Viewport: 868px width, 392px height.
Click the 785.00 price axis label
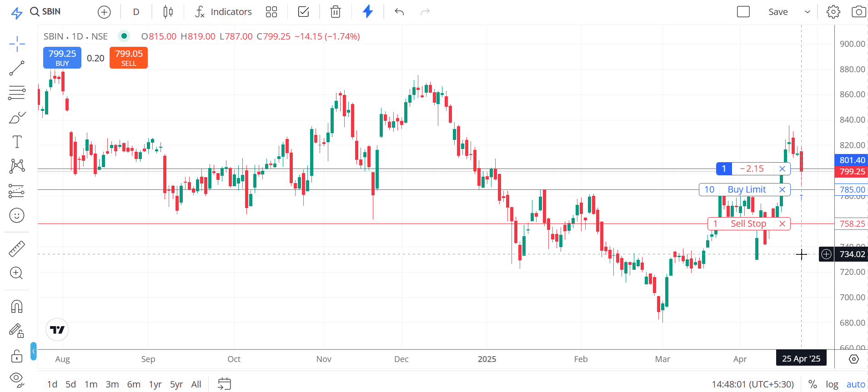[x=852, y=190]
